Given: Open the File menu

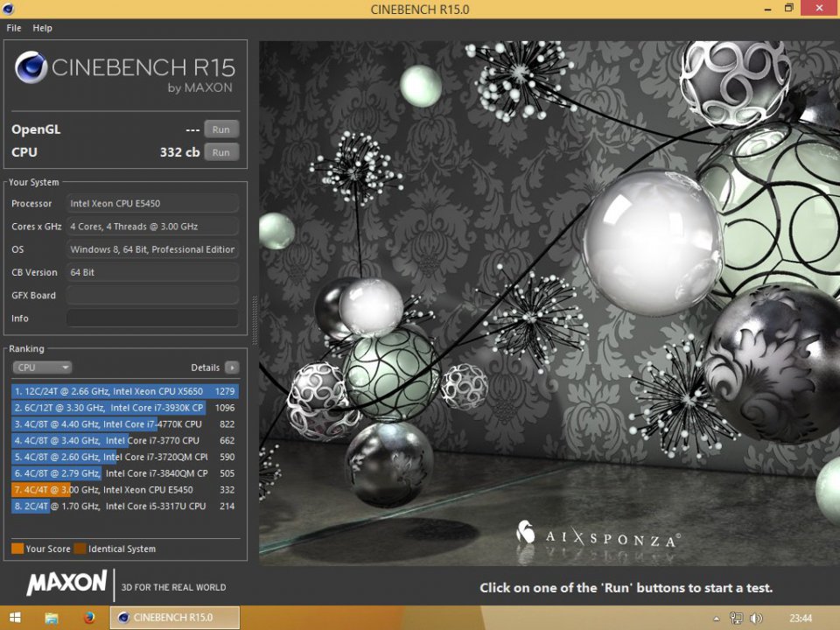Looking at the screenshot, I should [14, 28].
